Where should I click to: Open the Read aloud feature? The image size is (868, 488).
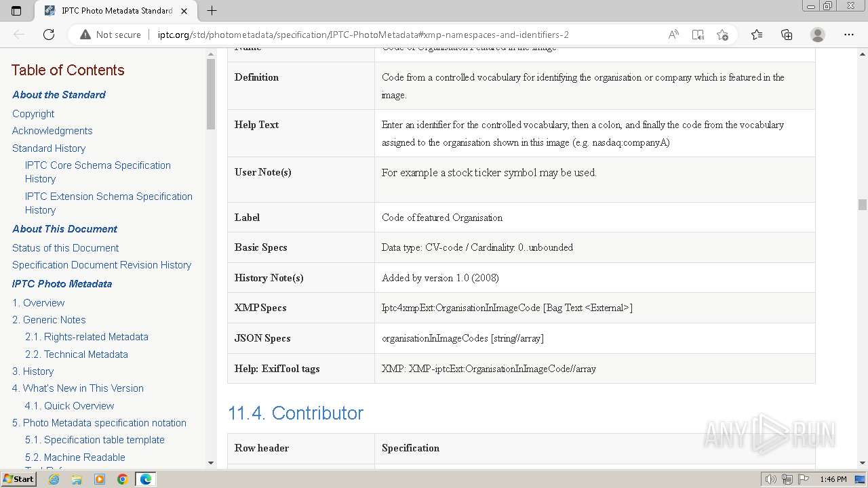[x=673, y=35]
